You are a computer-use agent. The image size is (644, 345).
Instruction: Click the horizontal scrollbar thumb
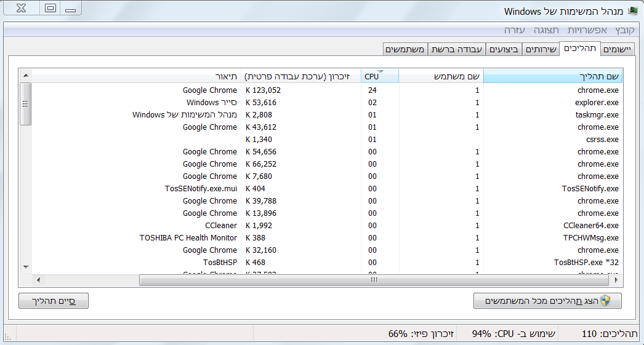coord(374,280)
